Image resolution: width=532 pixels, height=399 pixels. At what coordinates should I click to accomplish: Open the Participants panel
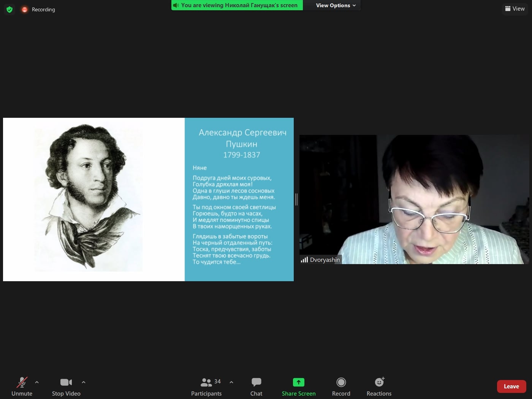tap(206, 386)
